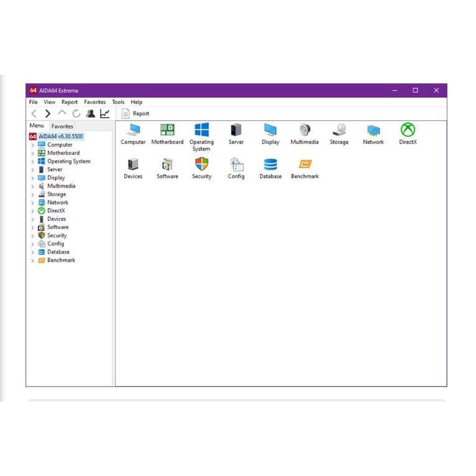Image resolution: width=476 pixels, height=476 pixels.
Task: Click the Refresh toolbar icon
Action: click(76, 113)
